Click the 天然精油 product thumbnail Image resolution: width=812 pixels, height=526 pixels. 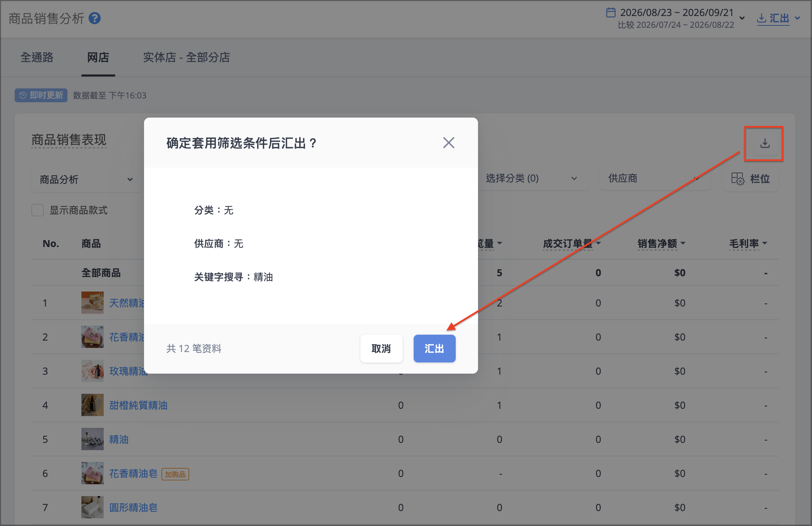pos(93,303)
